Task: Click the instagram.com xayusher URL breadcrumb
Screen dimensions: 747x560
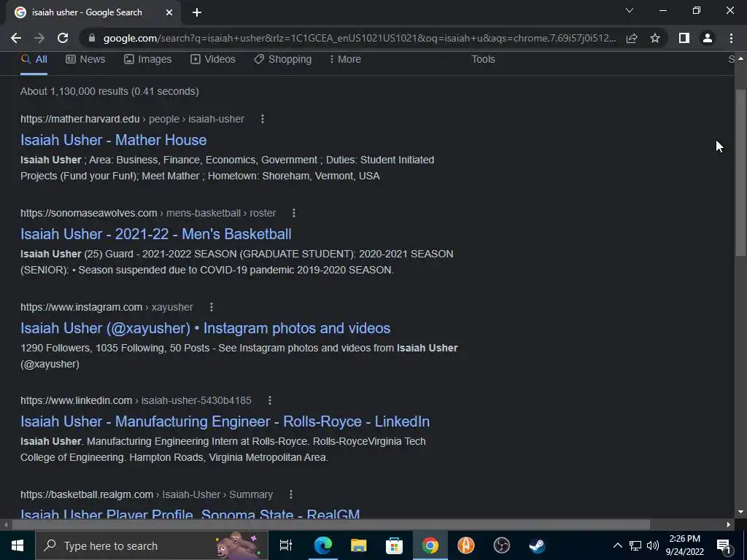Action: point(107,307)
